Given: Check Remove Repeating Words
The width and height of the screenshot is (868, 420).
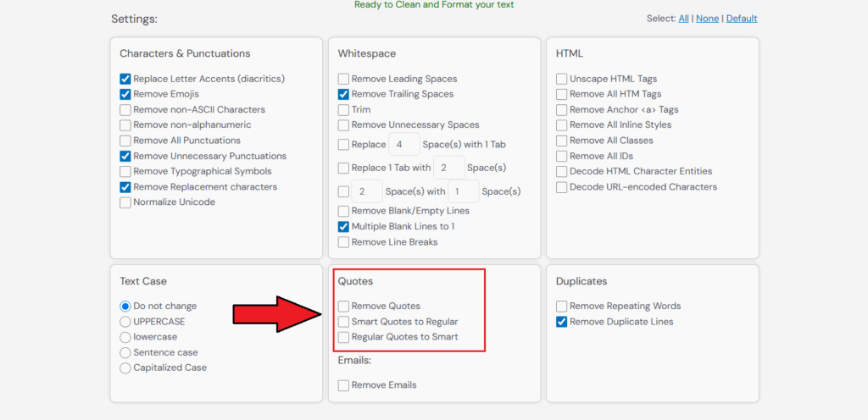Looking at the screenshot, I should click(x=561, y=307).
